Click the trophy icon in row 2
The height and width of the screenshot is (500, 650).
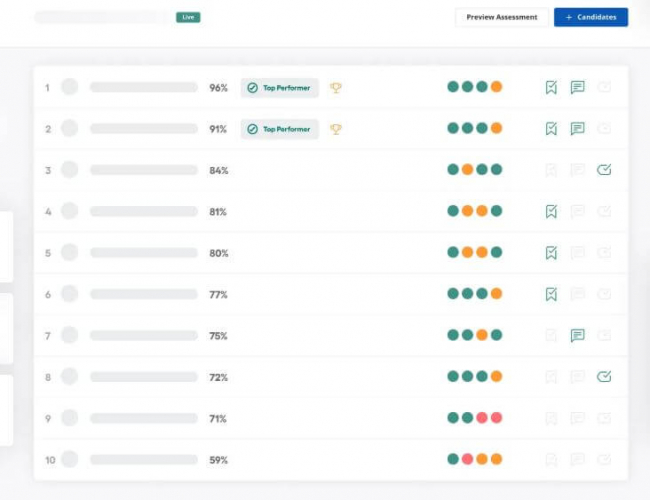(336, 129)
